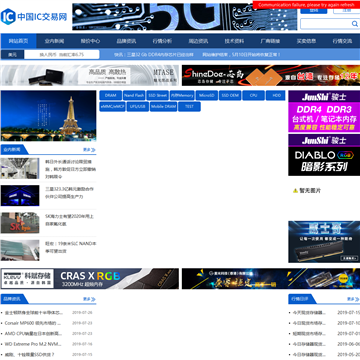Click the 美元 currency label

coord(12,54)
